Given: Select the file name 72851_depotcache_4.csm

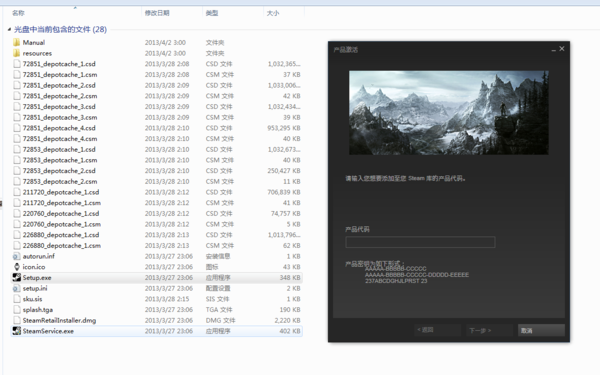Looking at the screenshot, I should coord(60,139).
